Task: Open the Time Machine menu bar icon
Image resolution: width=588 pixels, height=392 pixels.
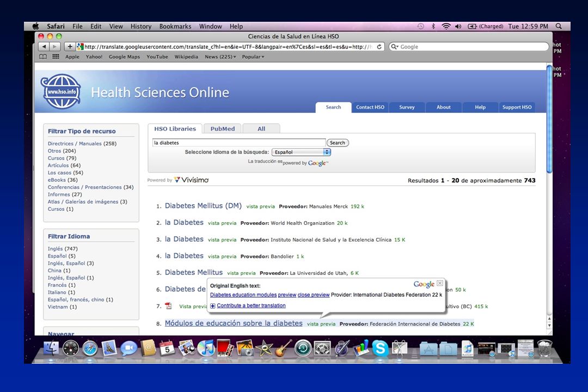Action: coord(421,26)
